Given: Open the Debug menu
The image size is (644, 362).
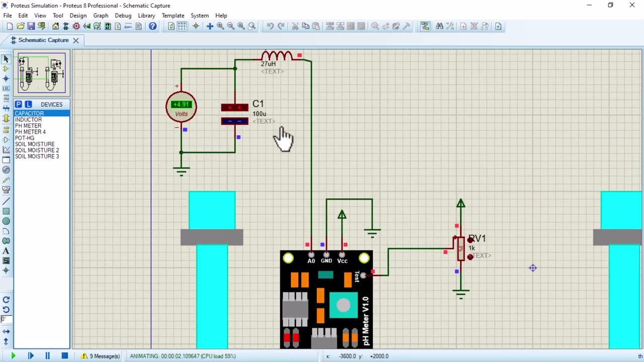Looking at the screenshot, I should click(123, 16).
